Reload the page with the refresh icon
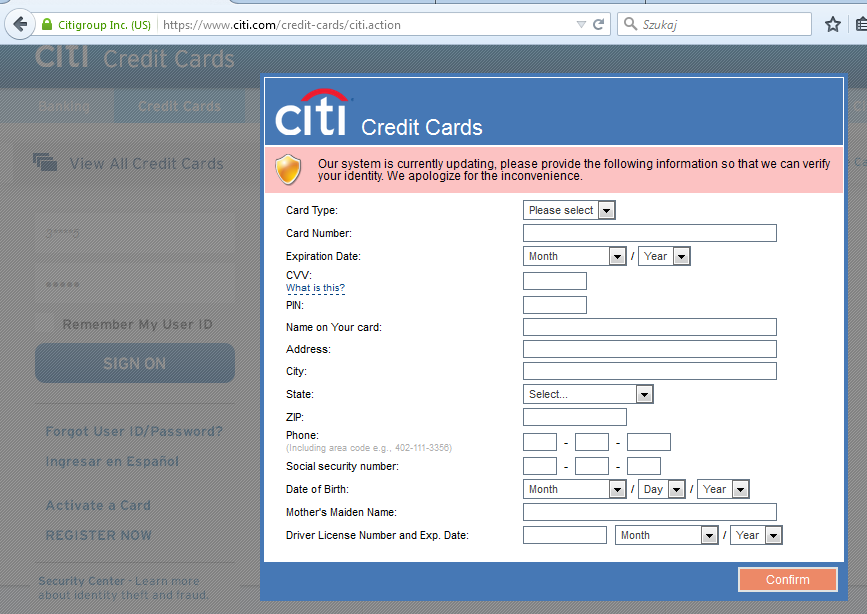The image size is (867, 614). pyautogui.click(x=599, y=24)
